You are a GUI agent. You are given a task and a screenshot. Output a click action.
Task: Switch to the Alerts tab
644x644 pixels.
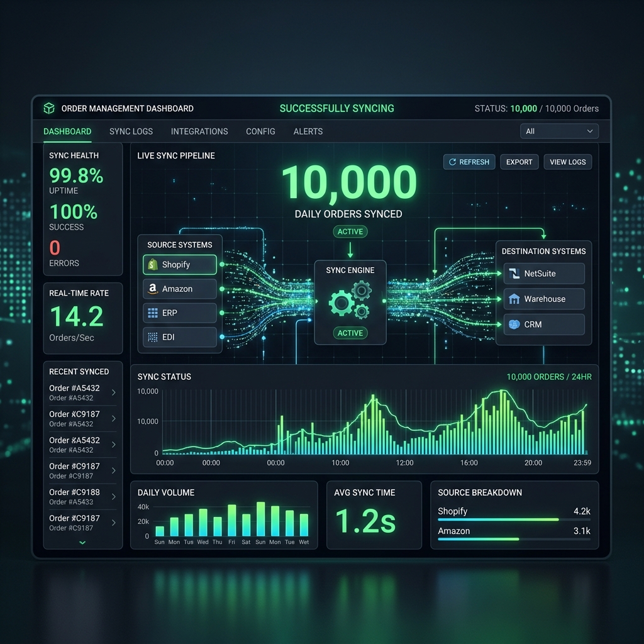click(x=308, y=131)
